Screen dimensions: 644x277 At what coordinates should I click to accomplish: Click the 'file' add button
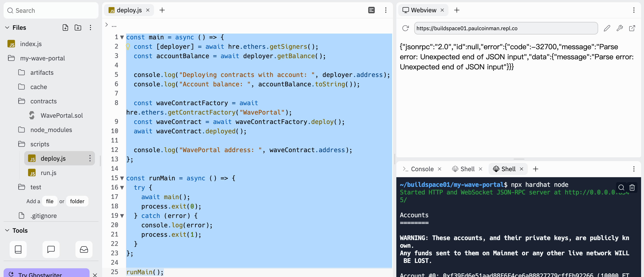pos(49,201)
